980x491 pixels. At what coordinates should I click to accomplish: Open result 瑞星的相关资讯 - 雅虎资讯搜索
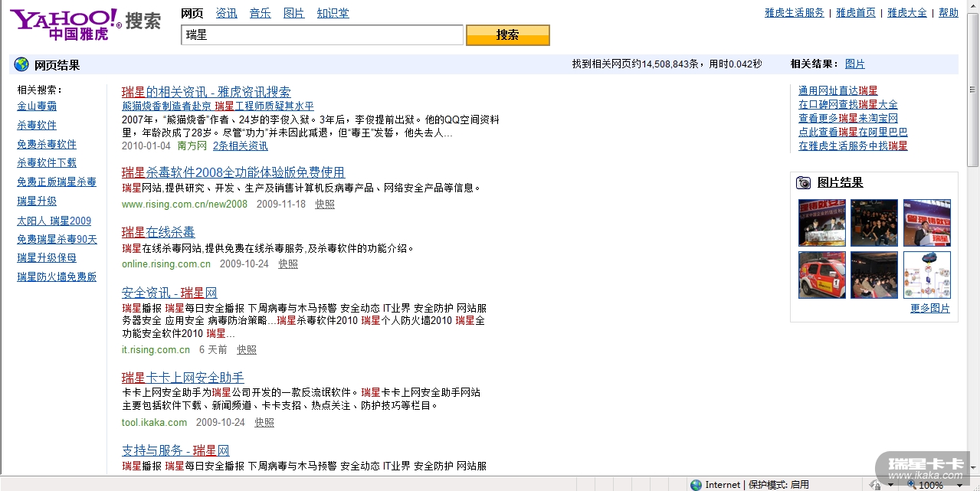coord(206,92)
